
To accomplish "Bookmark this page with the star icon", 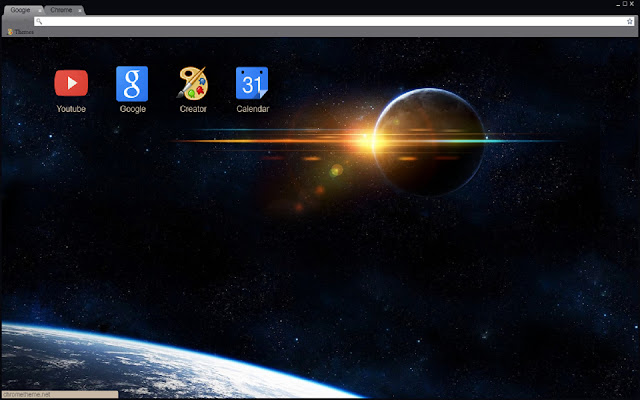I will click(630, 21).
